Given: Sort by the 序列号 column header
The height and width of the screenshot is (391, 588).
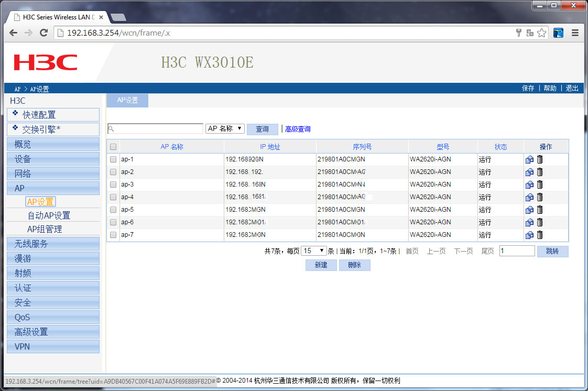Looking at the screenshot, I should point(362,147).
